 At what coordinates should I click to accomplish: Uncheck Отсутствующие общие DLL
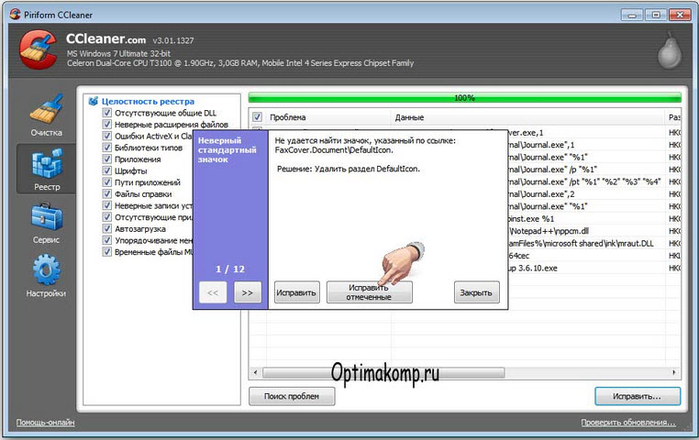click(107, 113)
